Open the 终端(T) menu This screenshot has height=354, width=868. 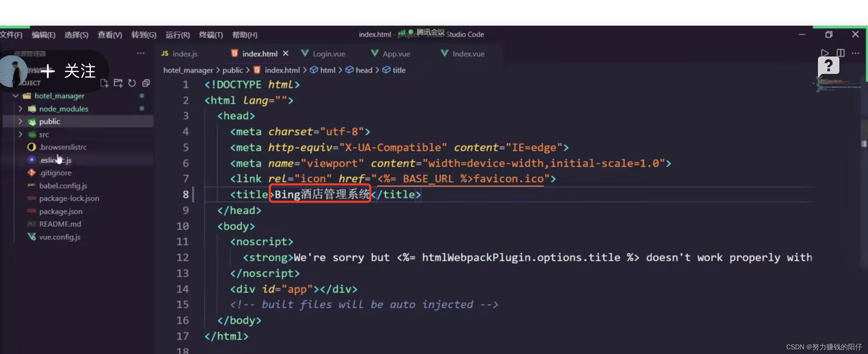click(x=211, y=35)
